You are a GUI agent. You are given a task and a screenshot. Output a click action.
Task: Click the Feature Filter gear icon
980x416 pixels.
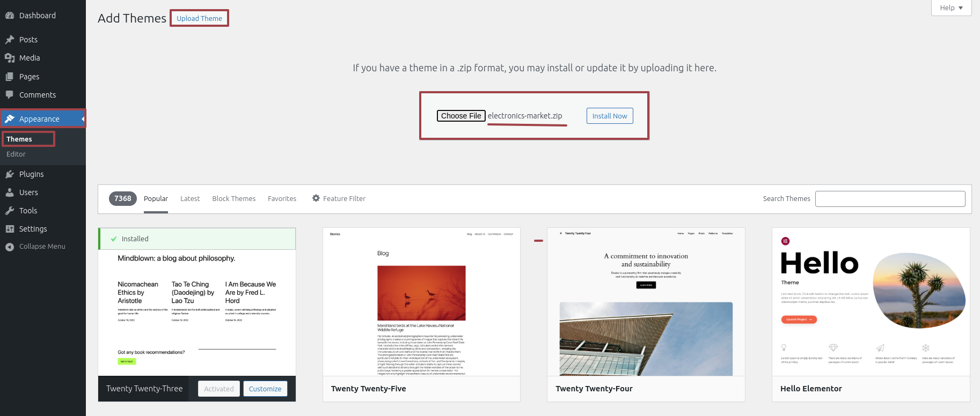pyautogui.click(x=316, y=198)
